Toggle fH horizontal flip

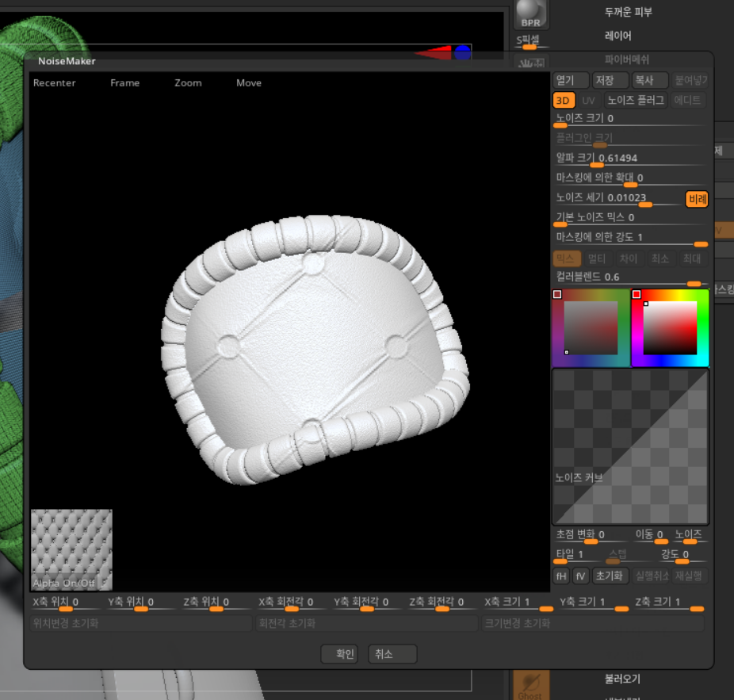point(561,576)
